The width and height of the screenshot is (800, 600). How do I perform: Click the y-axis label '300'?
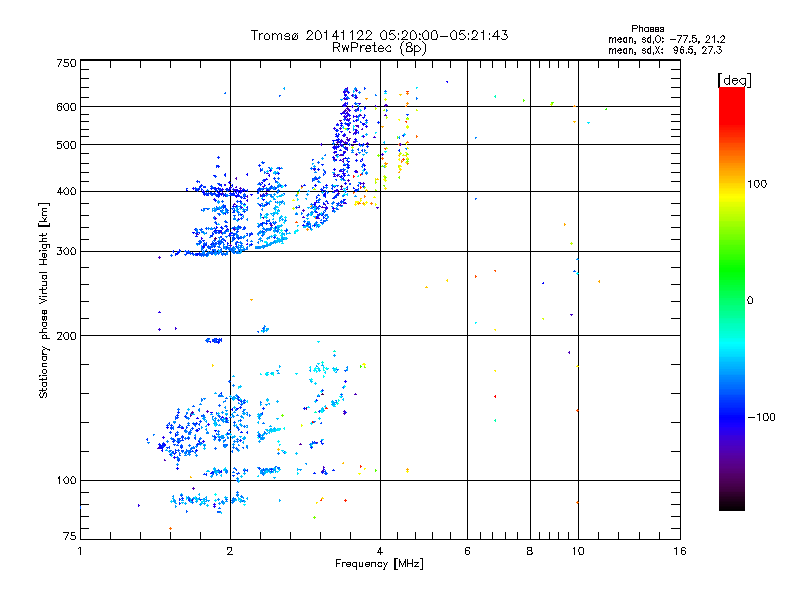pyautogui.click(x=66, y=252)
